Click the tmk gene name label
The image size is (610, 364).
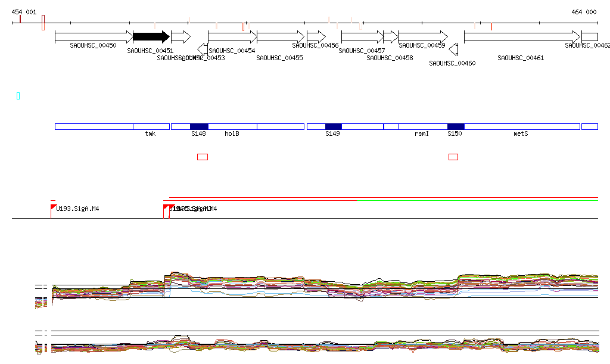tap(150, 134)
